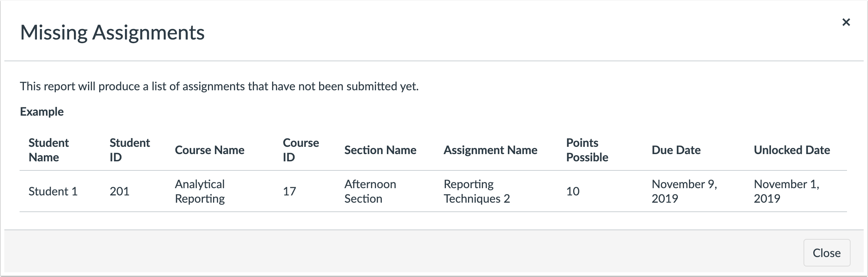Click the Example section label
The height and width of the screenshot is (277, 868).
tap(42, 111)
